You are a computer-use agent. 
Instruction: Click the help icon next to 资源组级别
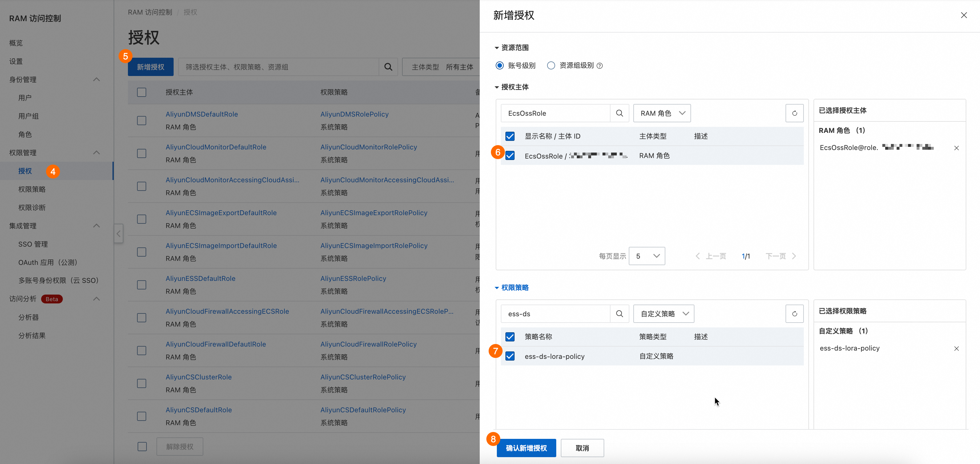pyautogui.click(x=600, y=66)
